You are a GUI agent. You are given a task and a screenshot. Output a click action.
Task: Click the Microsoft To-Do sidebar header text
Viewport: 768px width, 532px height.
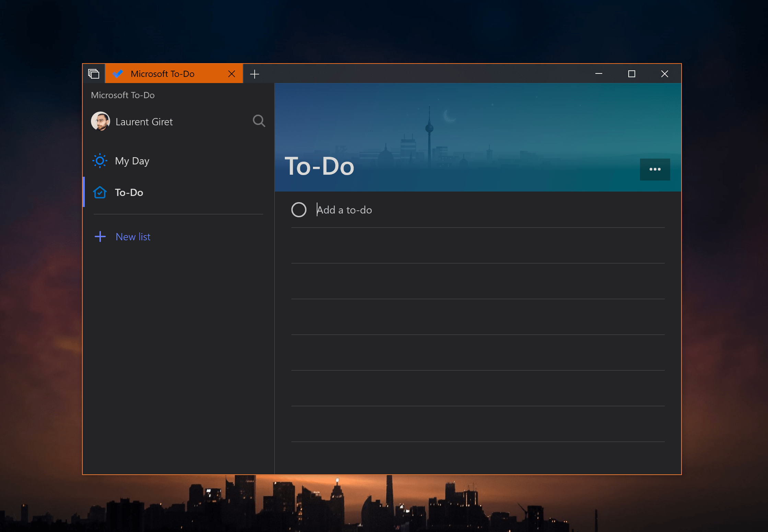pyautogui.click(x=123, y=95)
